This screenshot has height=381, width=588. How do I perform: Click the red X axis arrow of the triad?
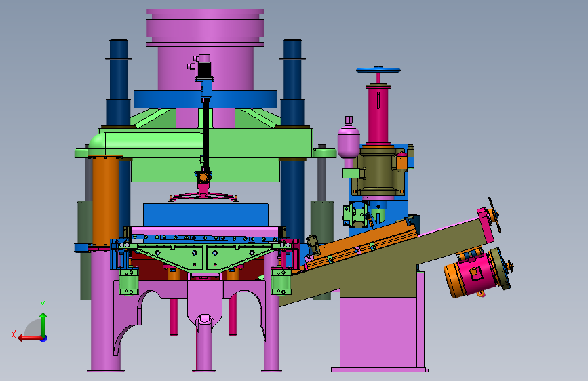pyautogui.click(x=29, y=338)
